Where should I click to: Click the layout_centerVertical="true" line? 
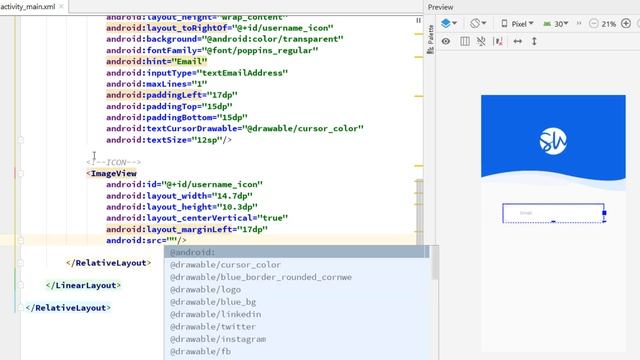(197, 218)
